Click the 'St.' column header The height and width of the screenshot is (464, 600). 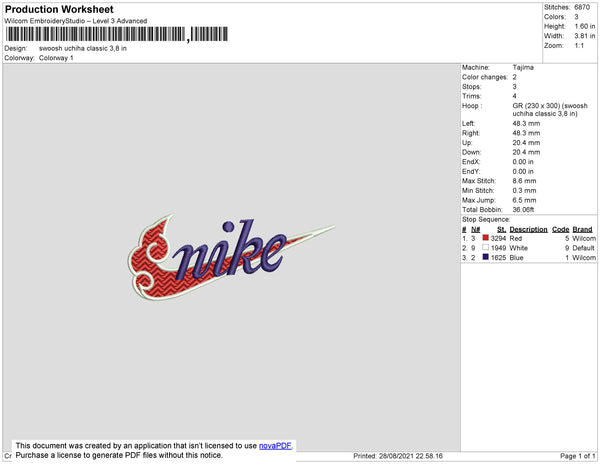click(x=501, y=229)
